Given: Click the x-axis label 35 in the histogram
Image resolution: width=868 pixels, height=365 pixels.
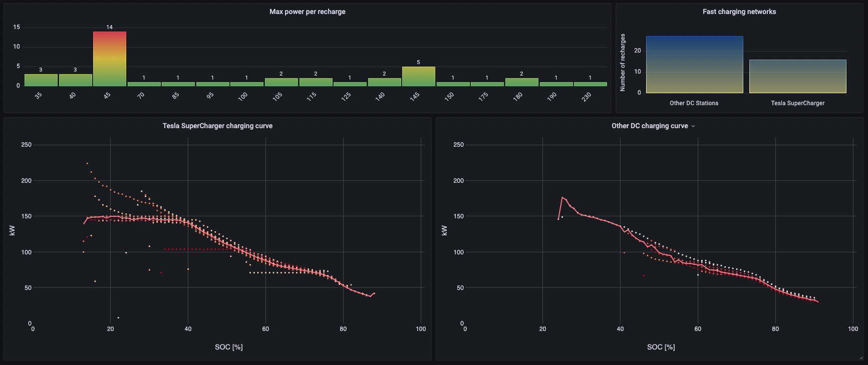Looking at the screenshot, I should click(x=39, y=95).
